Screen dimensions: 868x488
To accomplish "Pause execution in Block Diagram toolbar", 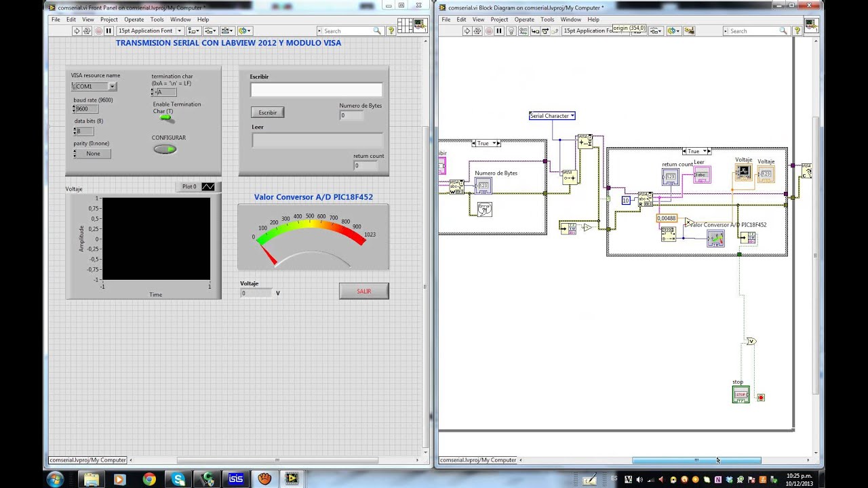I will pyautogui.click(x=499, y=31).
